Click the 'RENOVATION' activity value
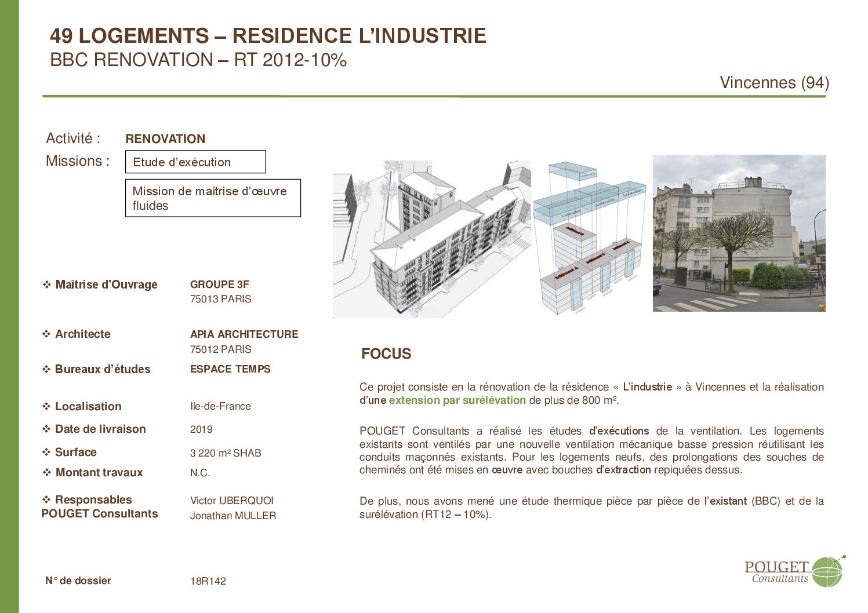This screenshot has height=613, width=868. [x=165, y=139]
